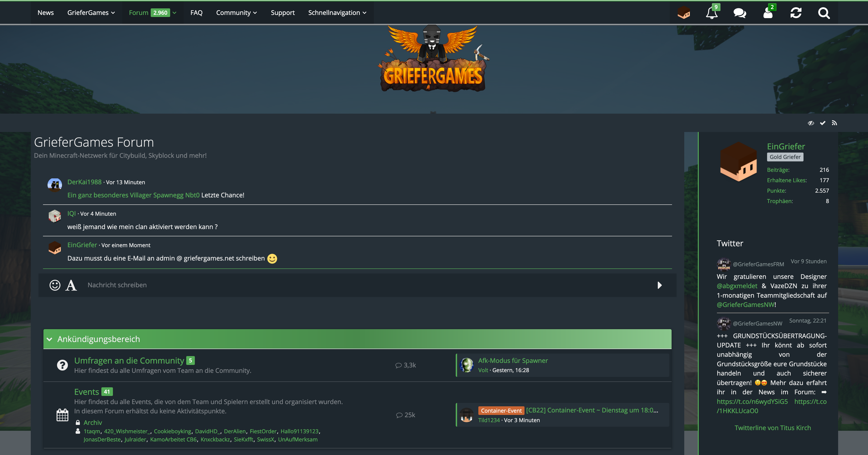Open moderator SwissX profile link

click(265, 440)
